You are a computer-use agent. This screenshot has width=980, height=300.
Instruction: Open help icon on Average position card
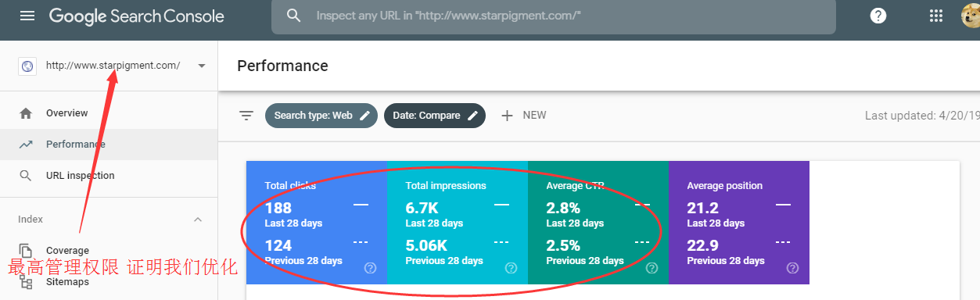[x=793, y=268]
